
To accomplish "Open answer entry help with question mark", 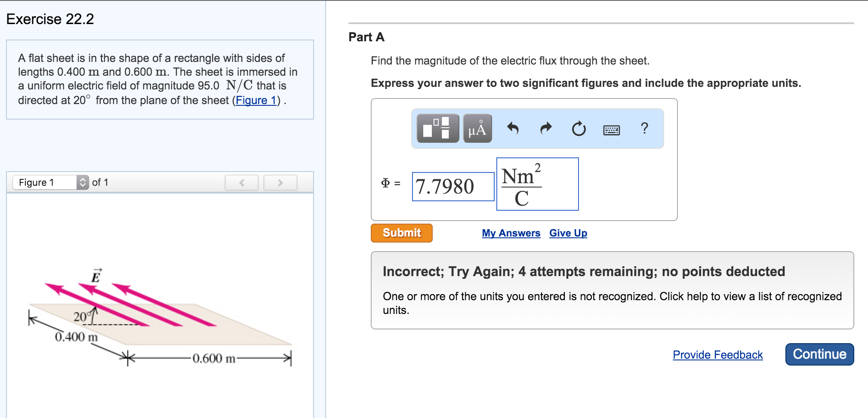I will [644, 129].
